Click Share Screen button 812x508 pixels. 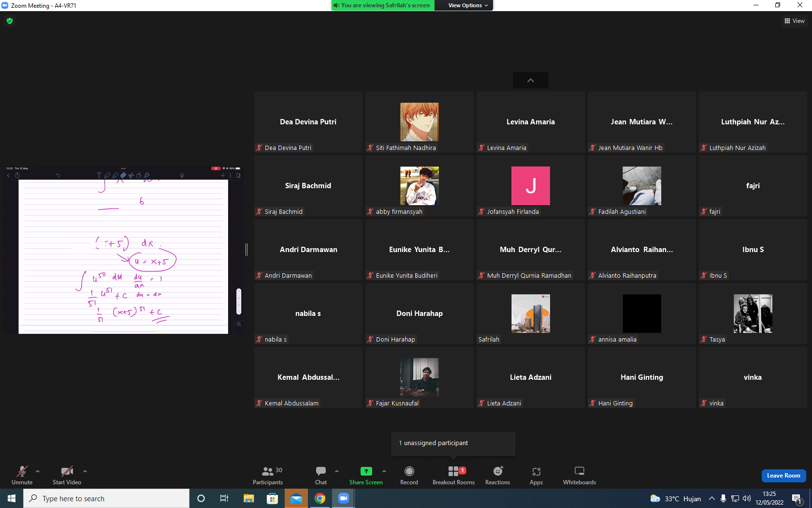(366, 476)
